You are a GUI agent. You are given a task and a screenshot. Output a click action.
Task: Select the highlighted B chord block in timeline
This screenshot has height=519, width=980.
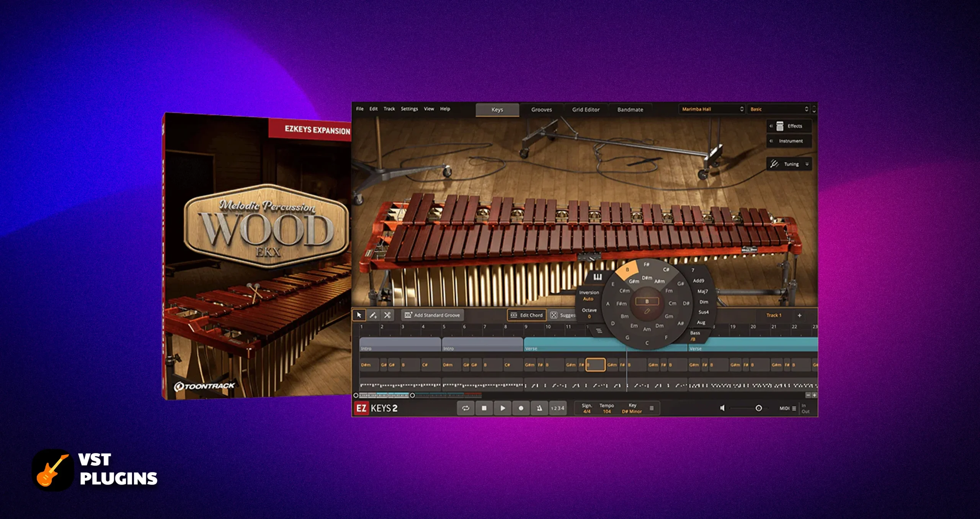595,365
